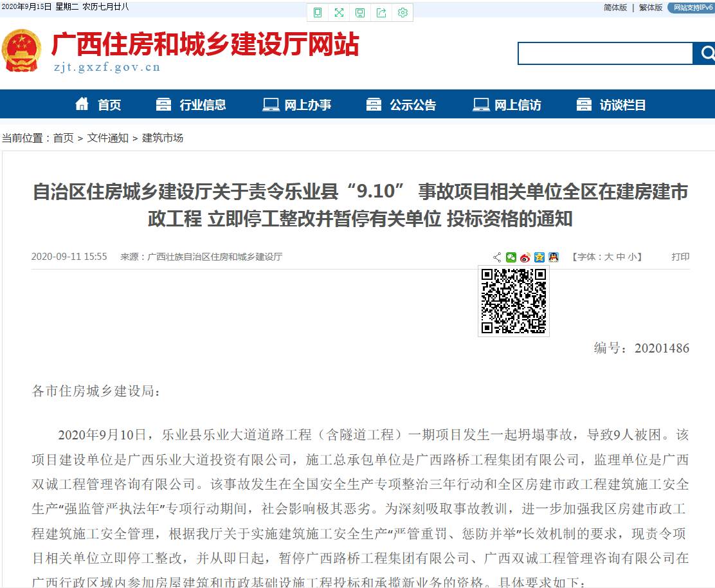Click the floppy disk save icon
The width and height of the screenshot is (715, 588).
[x=360, y=13]
